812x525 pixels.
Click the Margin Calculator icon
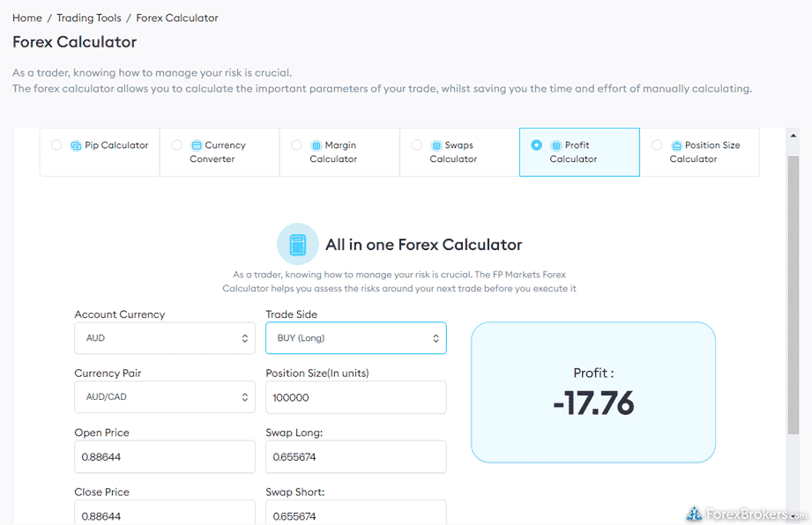[317, 145]
